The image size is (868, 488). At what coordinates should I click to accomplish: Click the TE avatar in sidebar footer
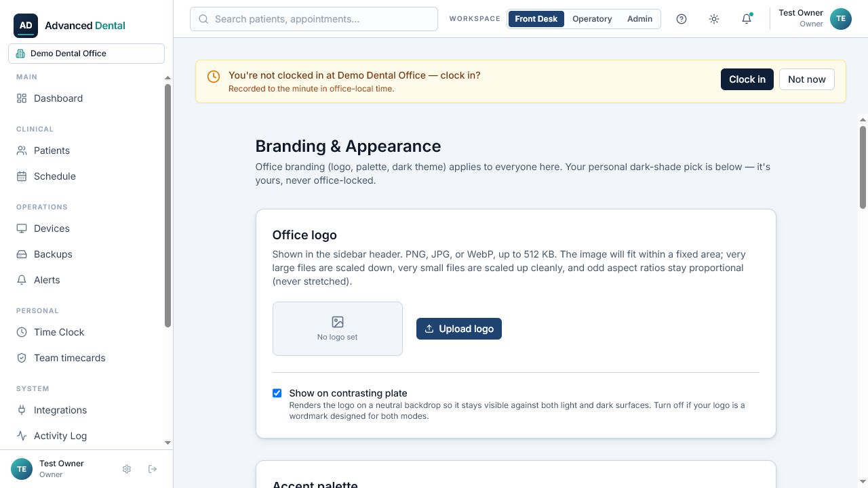[x=22, y=469]
